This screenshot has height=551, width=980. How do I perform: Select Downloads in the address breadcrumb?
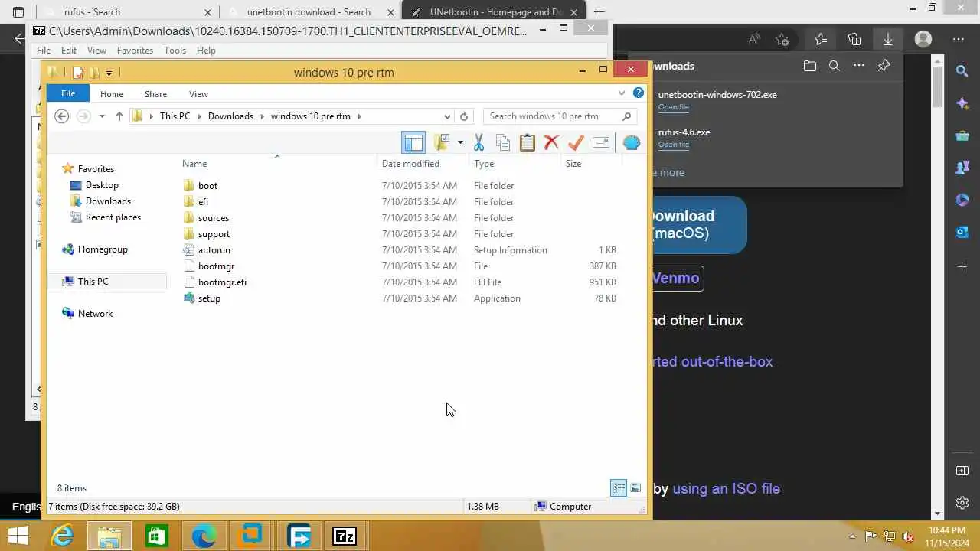click(230, 116)
